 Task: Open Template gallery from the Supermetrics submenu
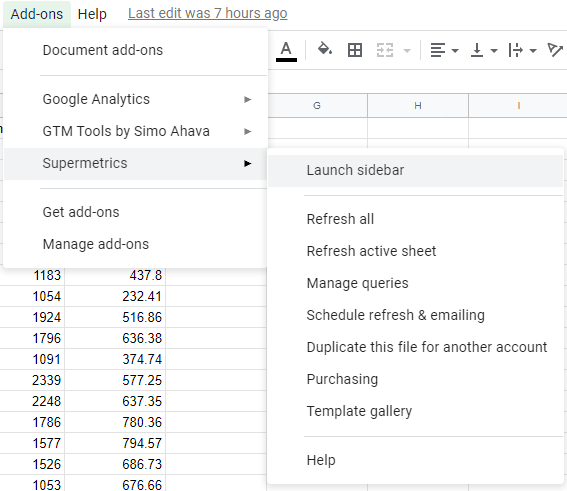coord(415,411)
